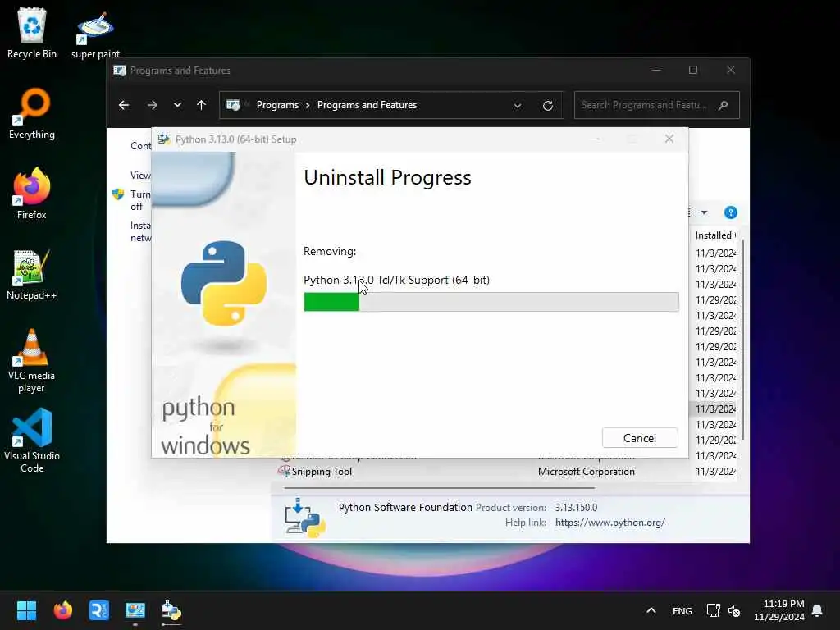
Task: Click the search magnifier icon
Action: pyautogui.click(x=724, y=105)
